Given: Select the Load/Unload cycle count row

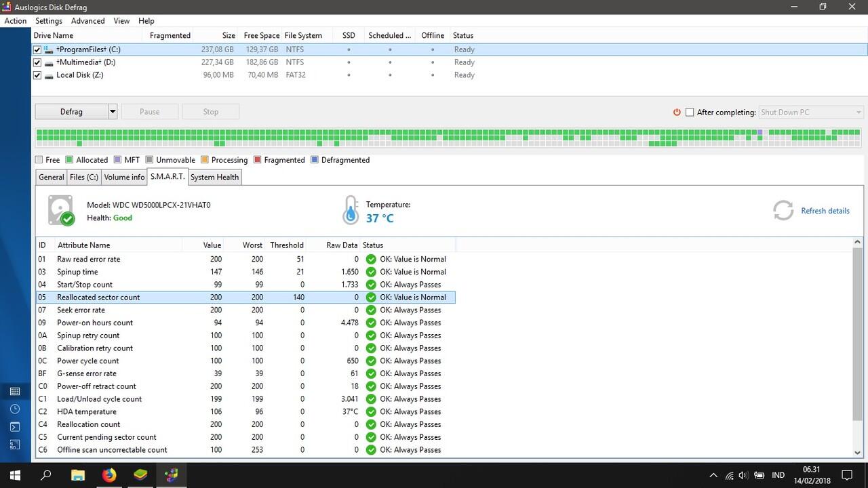Looking at the screenshot, I should (245, 399).
